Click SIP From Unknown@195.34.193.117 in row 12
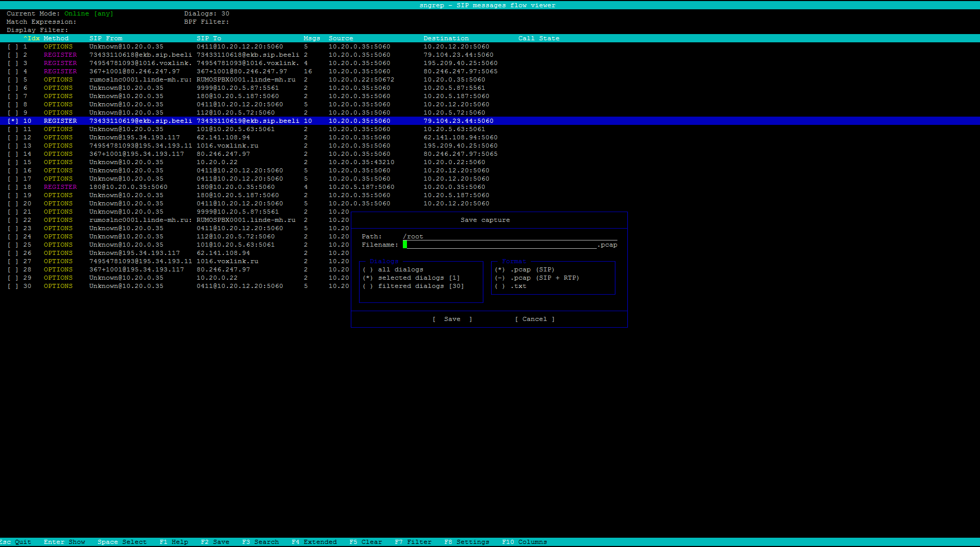 coord(135,137)
